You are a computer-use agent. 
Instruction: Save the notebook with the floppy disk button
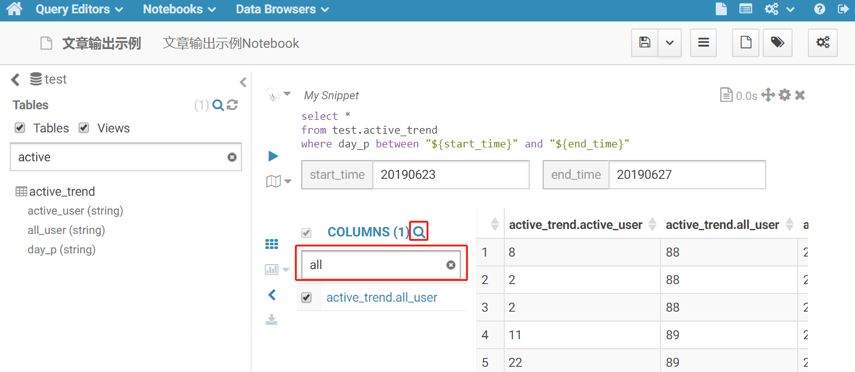click(645, 43)
